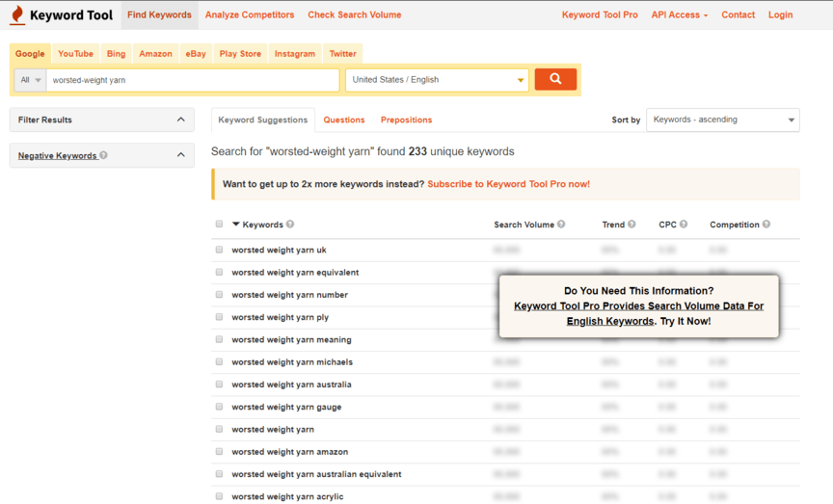Click the Login link
This screenshot has width=833, height=504.
point(780,14)
